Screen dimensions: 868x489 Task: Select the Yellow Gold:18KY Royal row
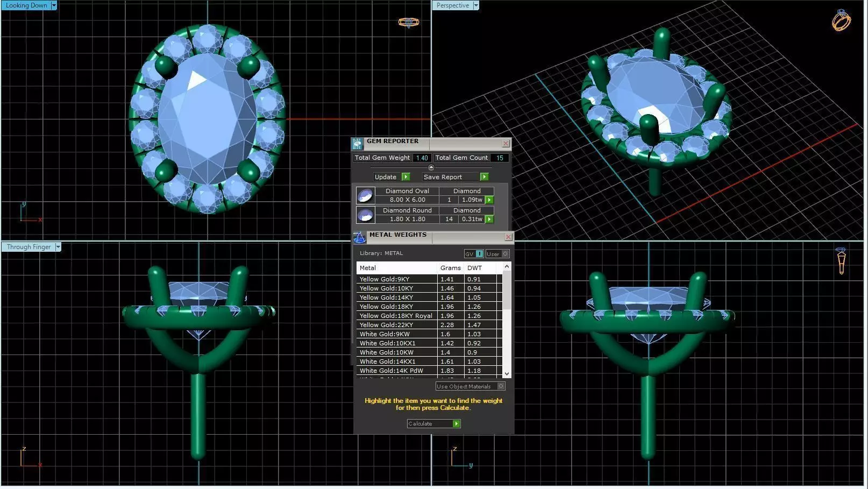click(x=429, y=316)
